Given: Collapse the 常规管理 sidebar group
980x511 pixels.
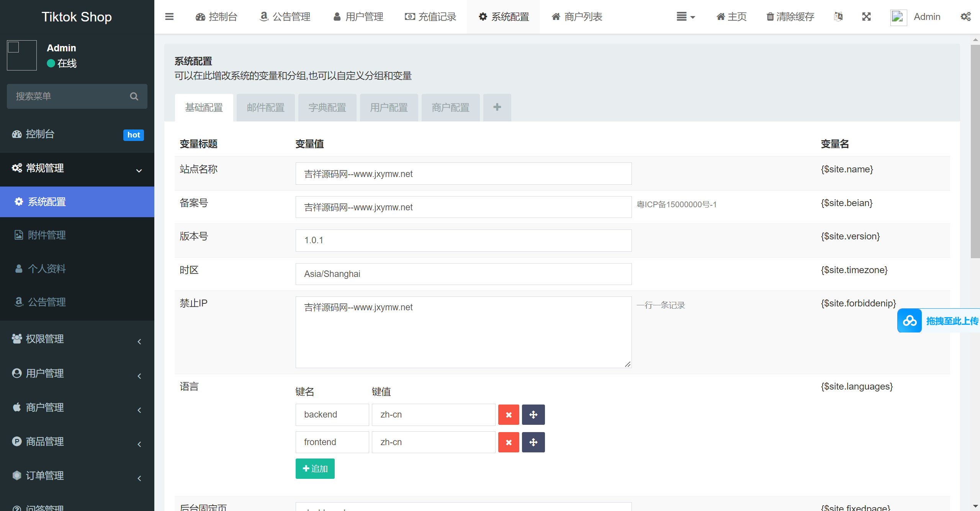Looking at the screenshot, I should coord(77,168).
